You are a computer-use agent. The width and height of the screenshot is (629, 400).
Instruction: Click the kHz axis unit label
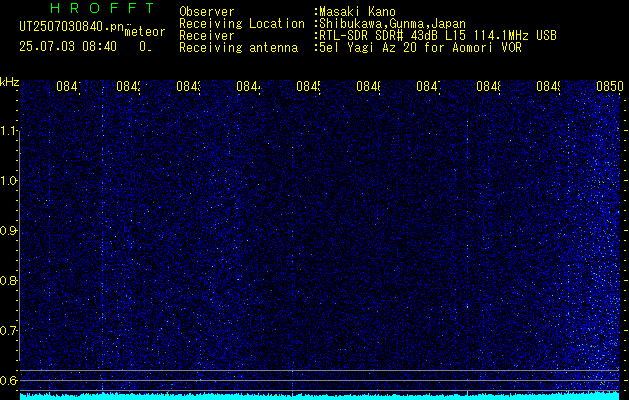click(x=9, y=82)
